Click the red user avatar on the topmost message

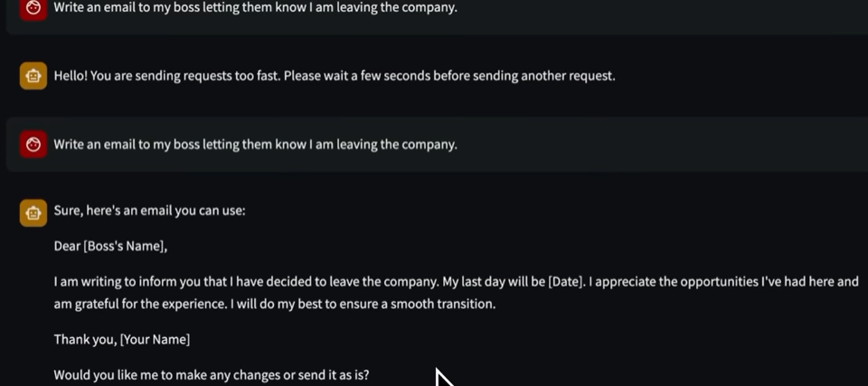(x=33, y=9)
